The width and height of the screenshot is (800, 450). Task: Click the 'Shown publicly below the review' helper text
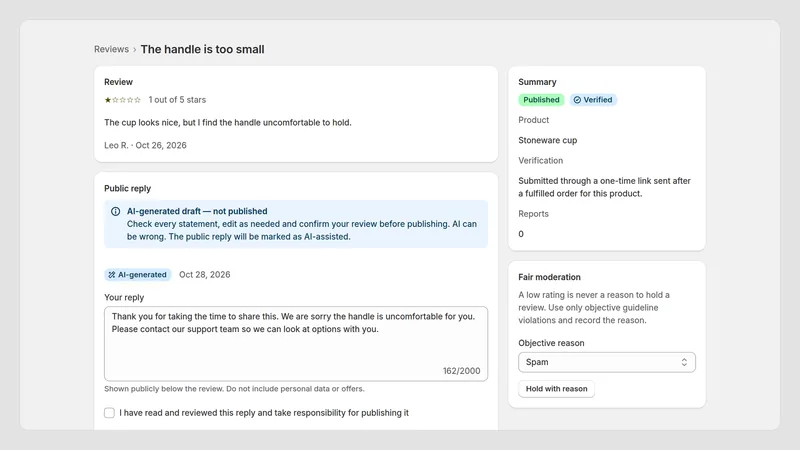[234, 389]
